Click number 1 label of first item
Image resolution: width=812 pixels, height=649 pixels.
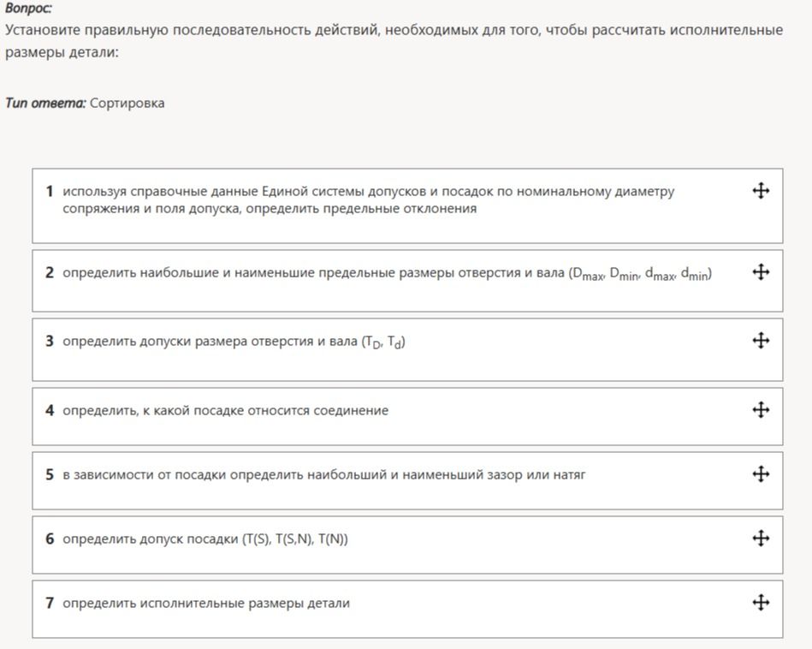click(x=49, y=191)
